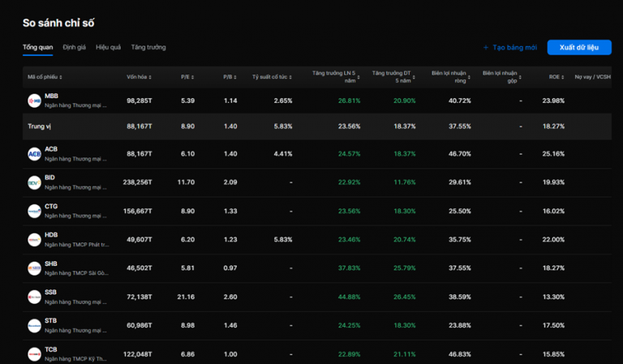This screenshot has height=364, width=623.
Task: Sort by ROE column header
Action: tap(556, 77)
